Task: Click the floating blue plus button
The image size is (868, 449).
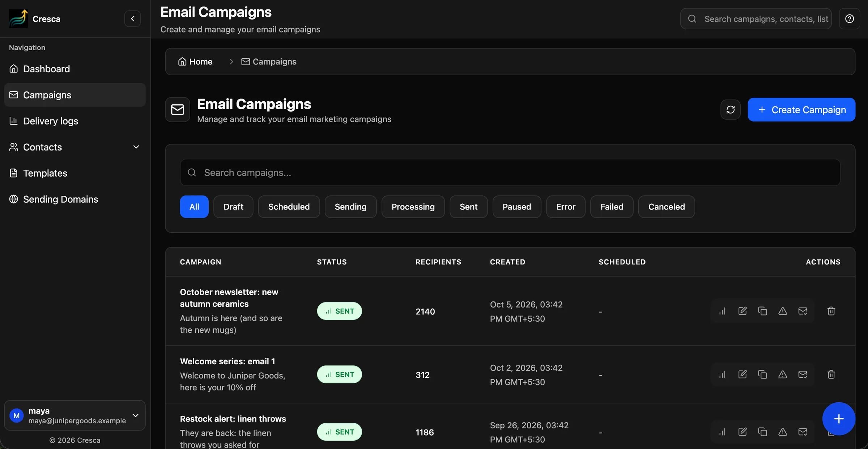Action: (839, 419)
